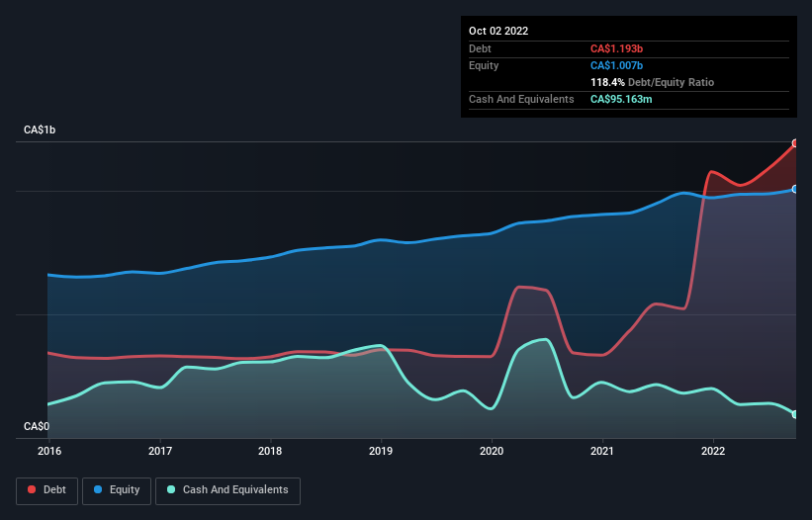Click the 2019 x-axis label

click(381, 451)
